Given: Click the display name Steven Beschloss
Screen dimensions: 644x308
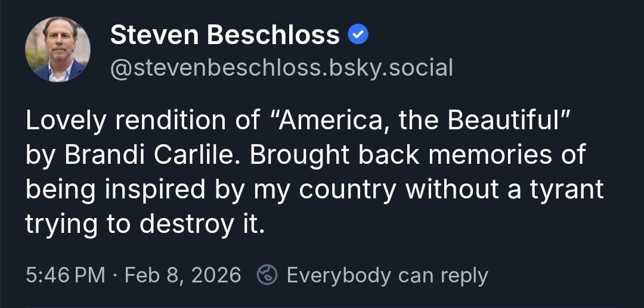Looking at the screenshot, I should click(225, 36).
